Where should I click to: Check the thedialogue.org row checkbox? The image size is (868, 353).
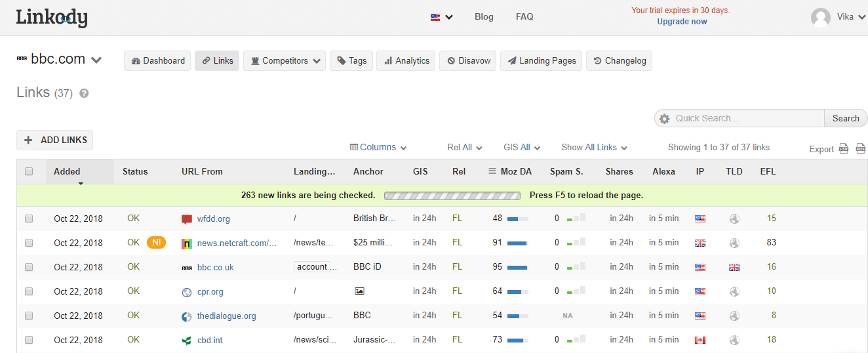tap(29, 316)
